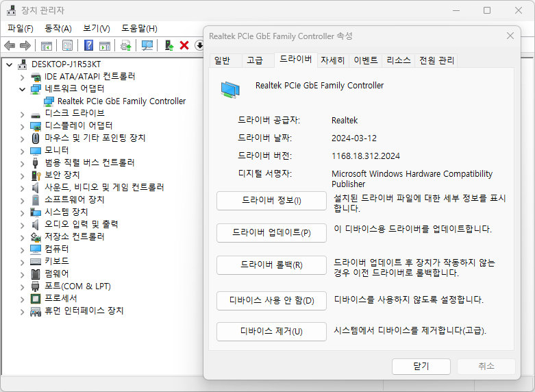The width and height of the screenshot is (535, 392).
Task: Click the driver date 2024-03-12
Action: tap(354, 138)
